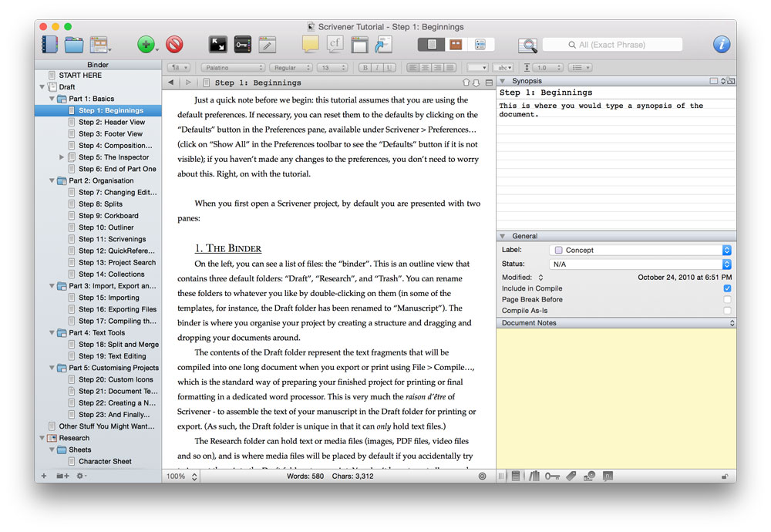
Task: Toggle the inspector lock icon
Action: 725,476
